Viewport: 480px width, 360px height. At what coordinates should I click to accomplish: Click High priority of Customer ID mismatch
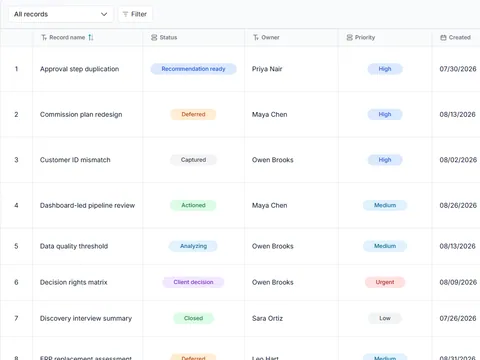(385, 160)
